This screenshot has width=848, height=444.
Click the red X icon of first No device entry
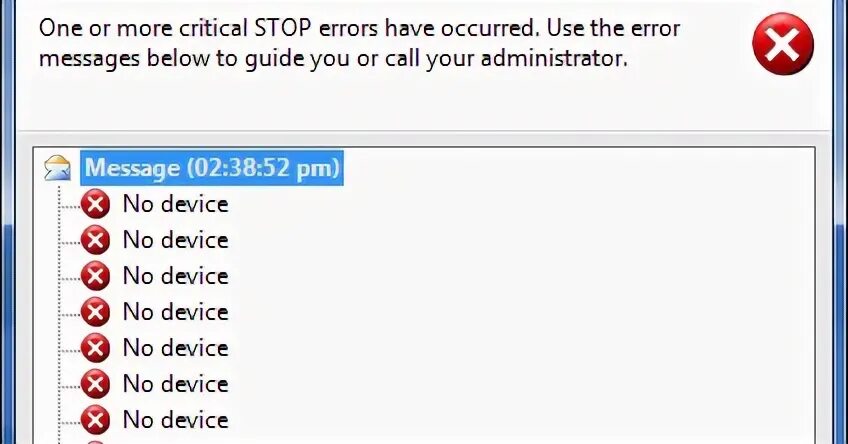coord(95,204)
